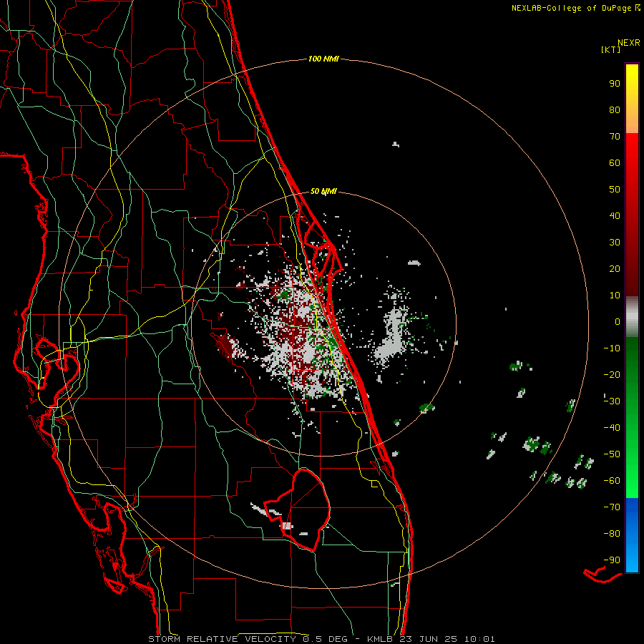Viewport: 644px width, 644px height.
Task: Click the 50 NMI range ring label
Action: (x=323, y=191)
